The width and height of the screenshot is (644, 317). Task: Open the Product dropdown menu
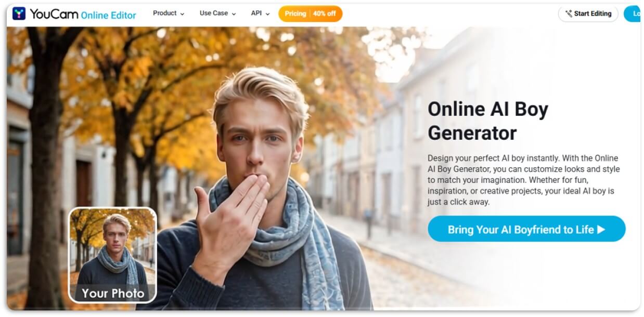point(169,14)
